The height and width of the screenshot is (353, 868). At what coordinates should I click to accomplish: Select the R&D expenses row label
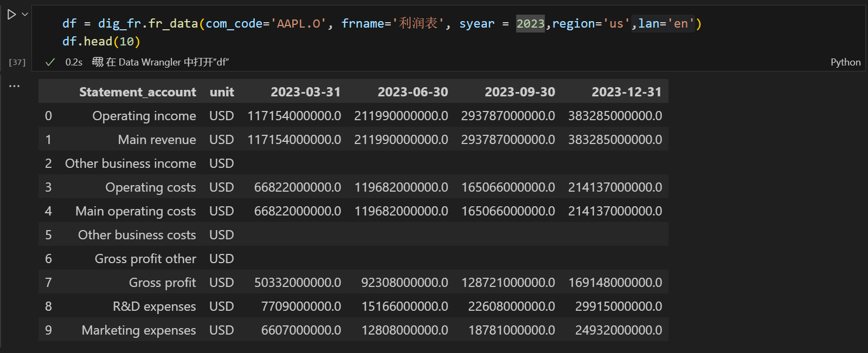click(154, 306)
